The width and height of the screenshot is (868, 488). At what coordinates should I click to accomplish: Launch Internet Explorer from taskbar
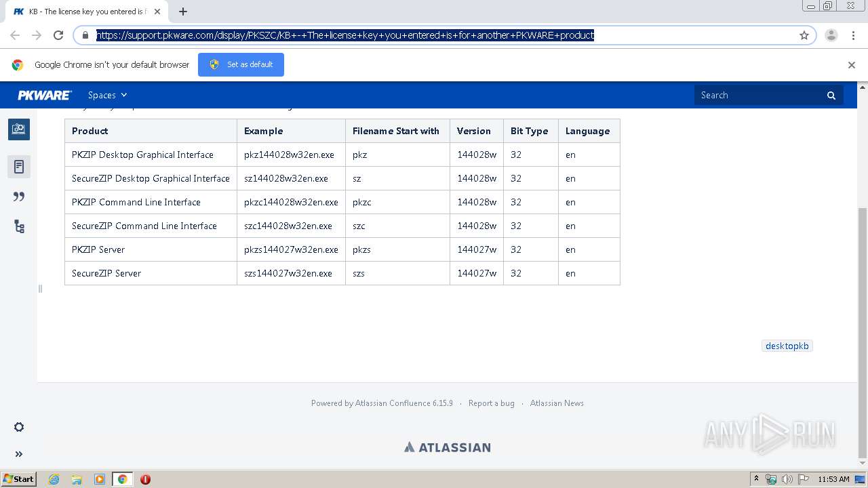coord(54,479)
